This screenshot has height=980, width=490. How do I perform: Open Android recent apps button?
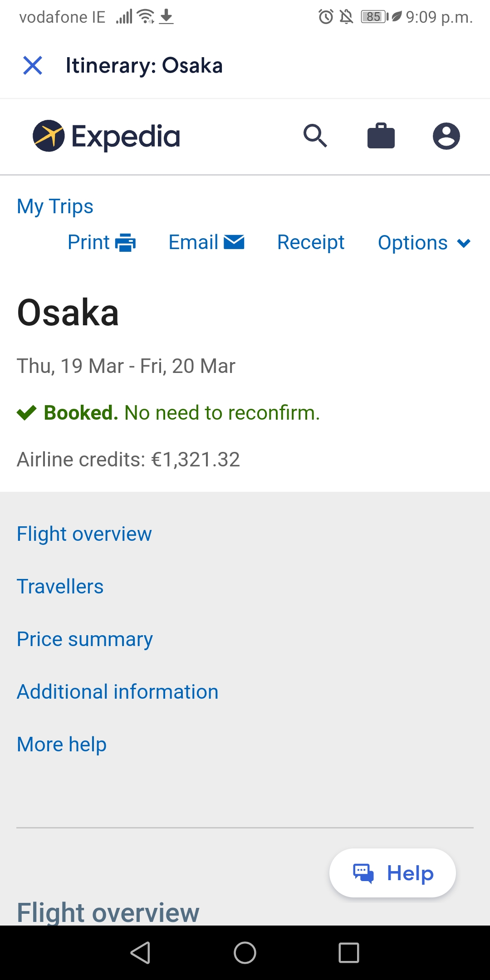click(349, 952)
